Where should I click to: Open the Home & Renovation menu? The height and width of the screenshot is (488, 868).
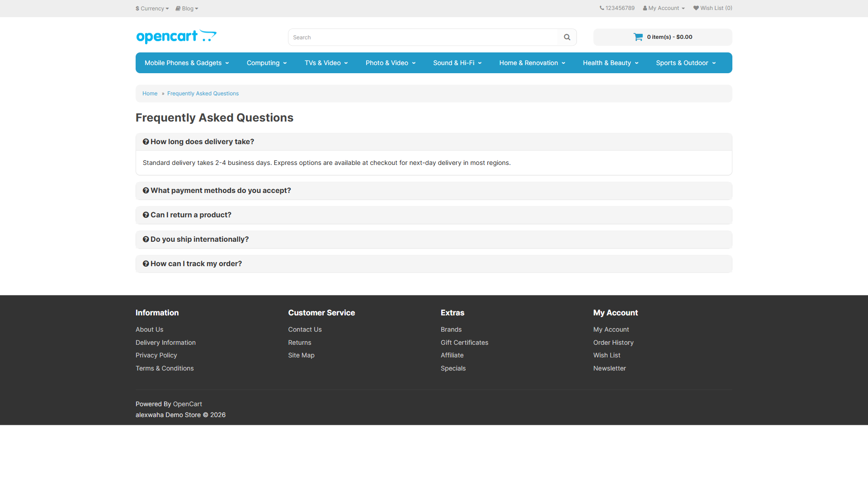click(x=532, y=63)
